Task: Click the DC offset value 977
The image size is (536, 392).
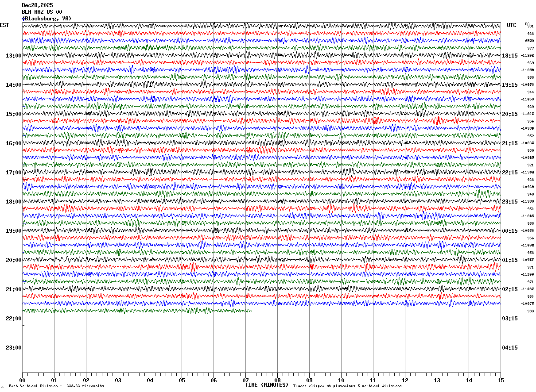Action: [530, 48]
